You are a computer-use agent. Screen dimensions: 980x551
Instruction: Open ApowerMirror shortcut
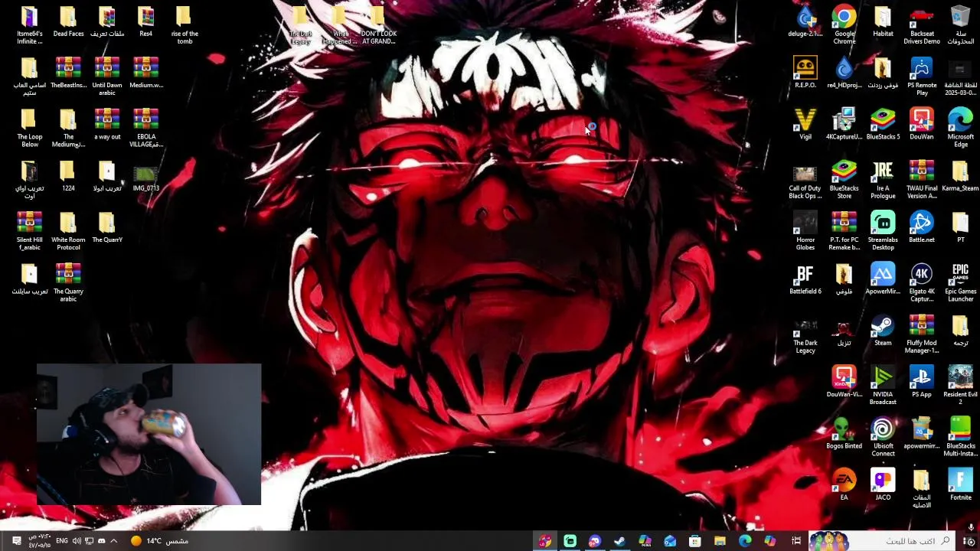(x=883, y=280)
